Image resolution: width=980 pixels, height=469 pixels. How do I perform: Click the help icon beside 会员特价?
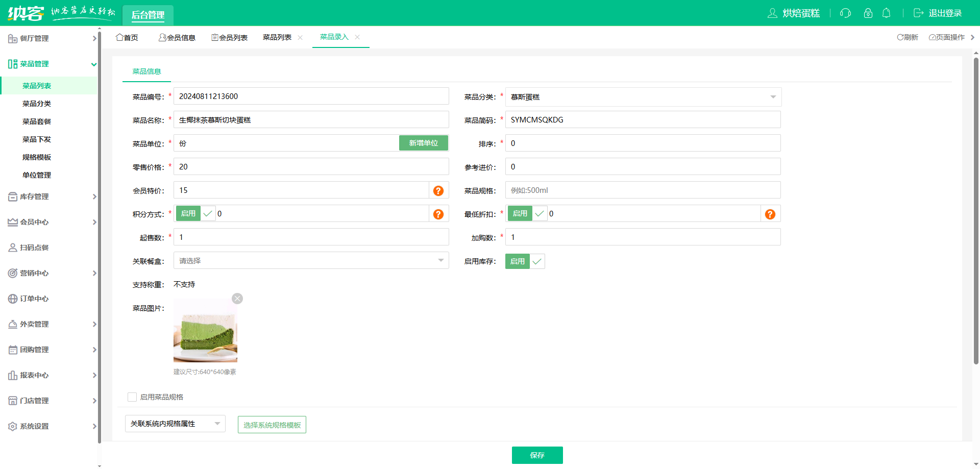[438, 191]
